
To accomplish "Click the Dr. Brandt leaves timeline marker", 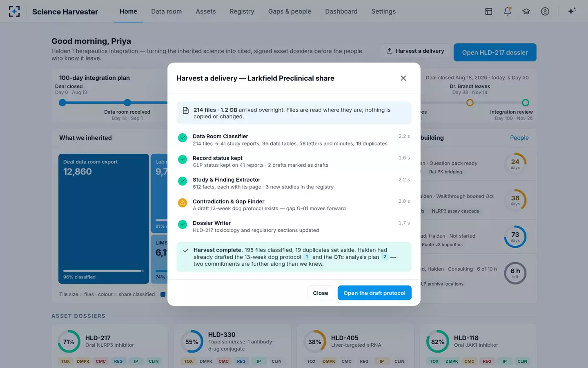I will 470,103.
